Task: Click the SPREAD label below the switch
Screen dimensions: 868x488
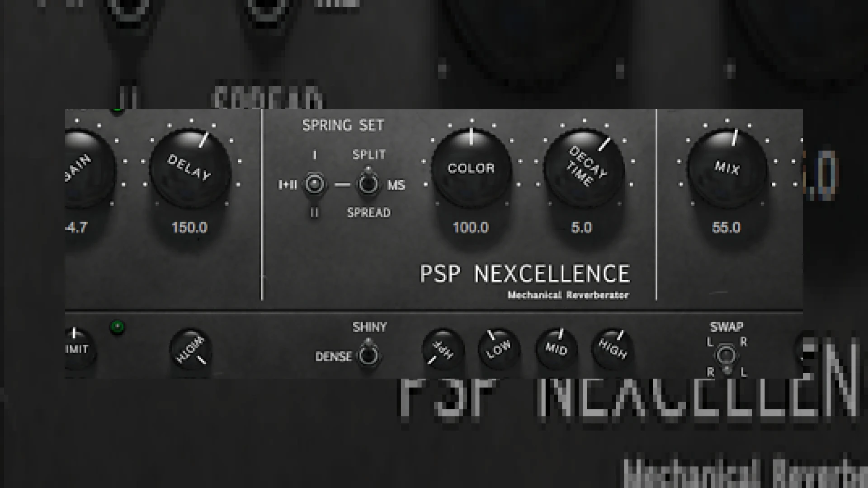Action: 368,212
